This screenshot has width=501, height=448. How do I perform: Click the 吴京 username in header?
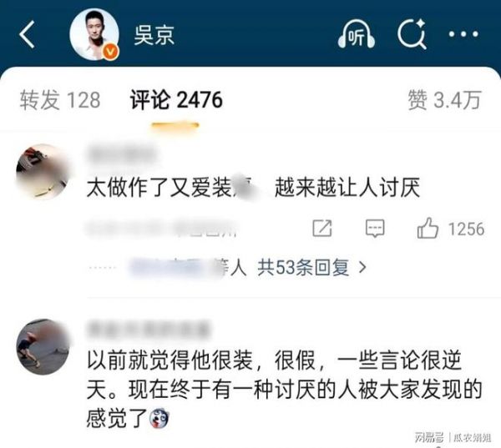point(154,35)
